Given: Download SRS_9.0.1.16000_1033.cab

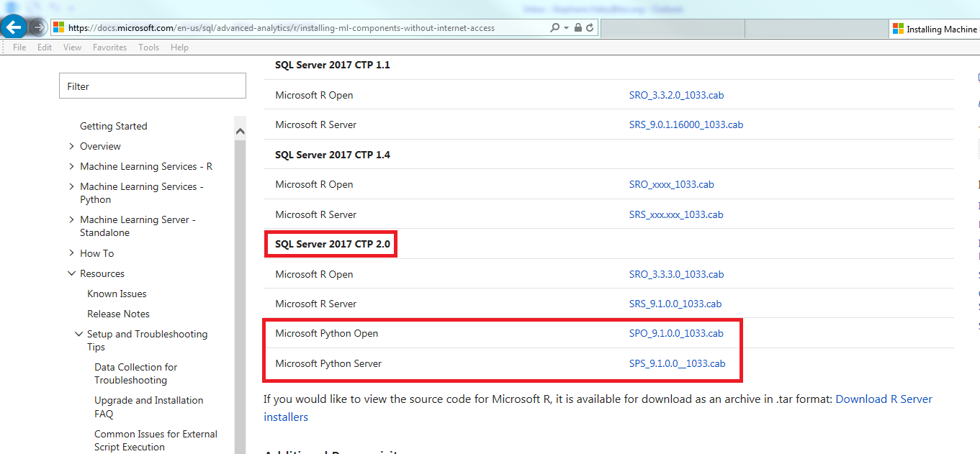Looking at the screenshot, I should pos(685,124).
